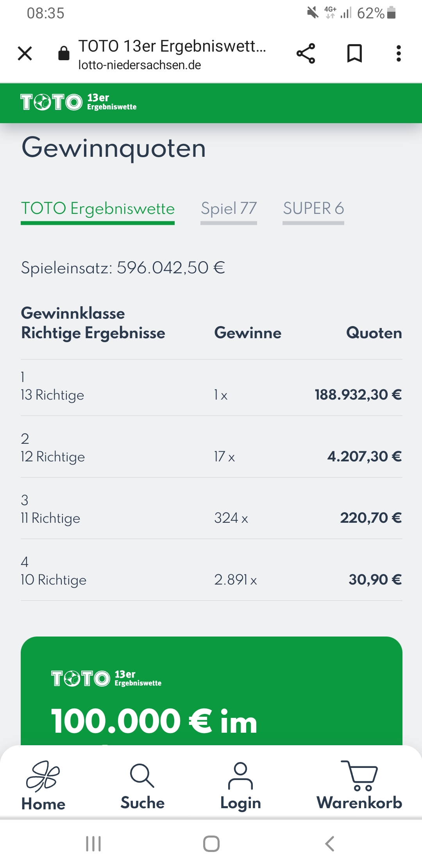The width and height of the screenshot is (422, 868).
Task: Close the browser tab with X icon
Action: tap(25, 54)
